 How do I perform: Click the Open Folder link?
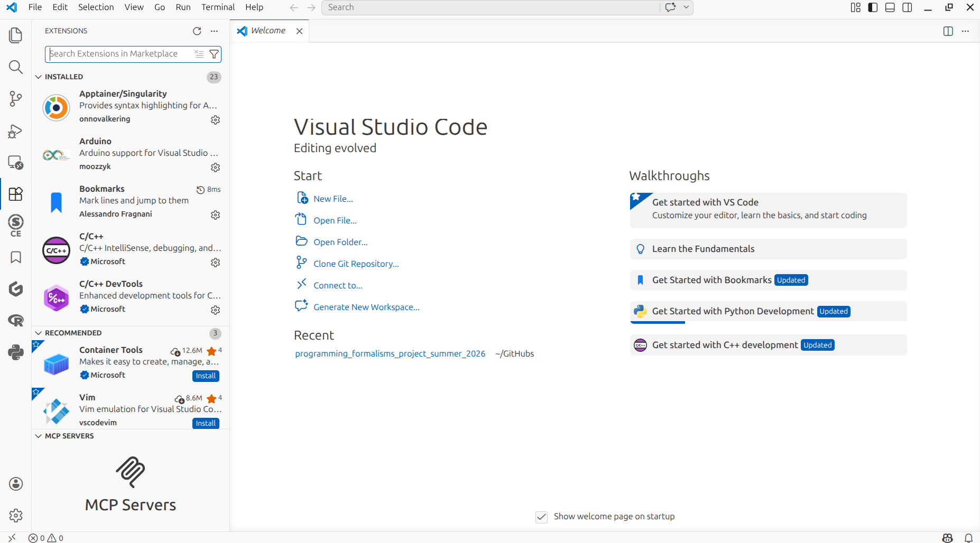tap(340, 242)
